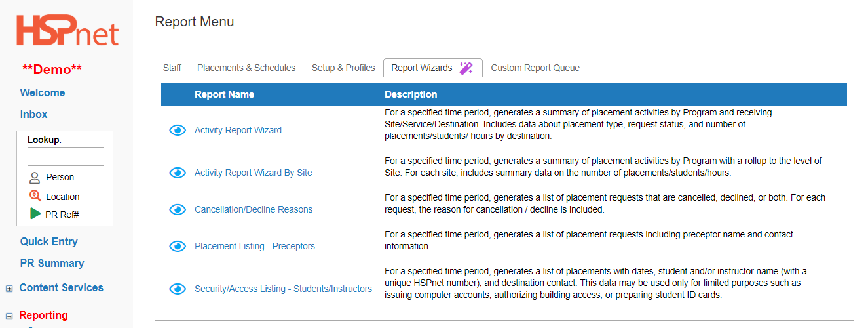868x328 pixels.
Task: Click the eye icon for Activity Report Wizard
Action: pyautogui.click(x=178, y=131)
